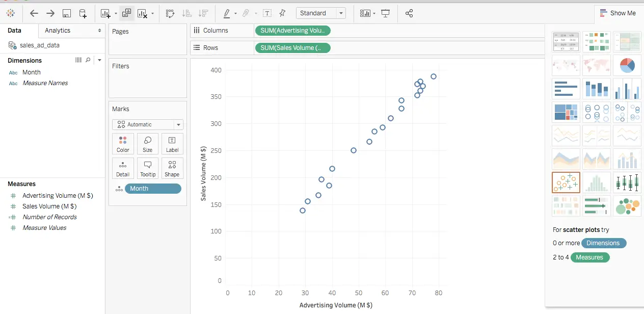The width and height of the screenshot is (644, 314).
Task: Click the Show Mark Labels icon
Action: 267,13
